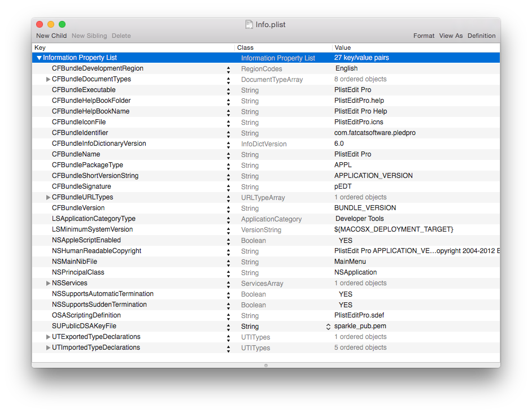Expand UTExportedTypeDeclarations row
The image size is (532, 413).
pyautogui.click(x=48, y=337)
